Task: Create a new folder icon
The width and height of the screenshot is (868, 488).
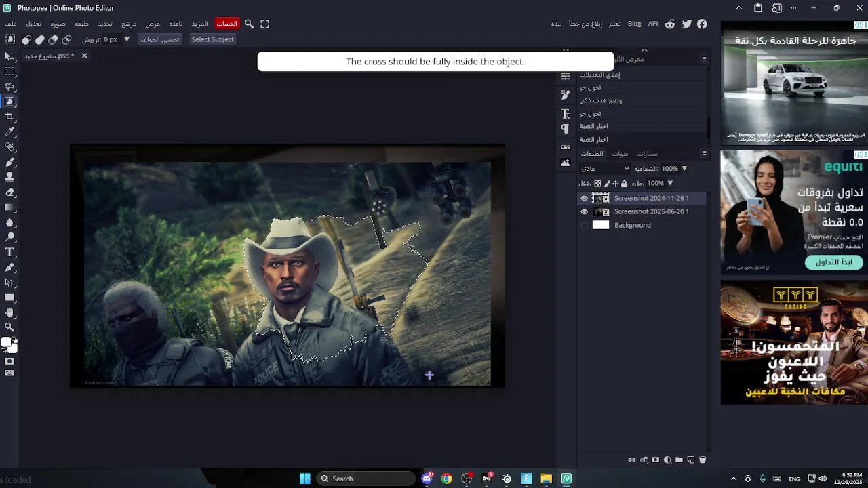Action: [679, 460]
